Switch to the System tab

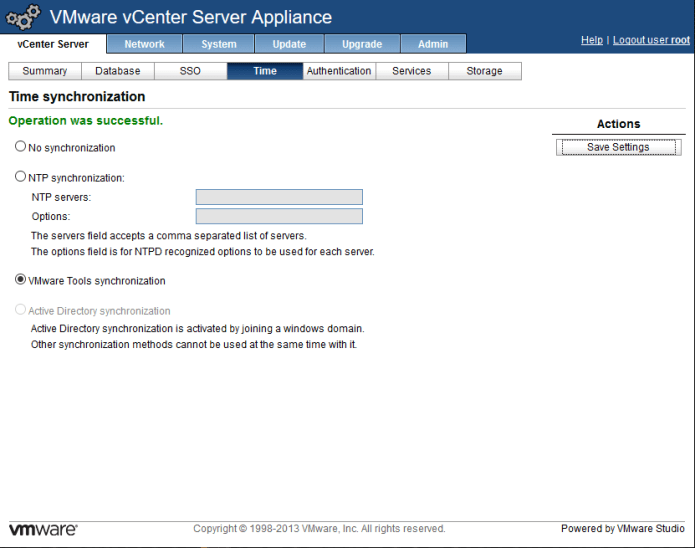pos(218,44)
